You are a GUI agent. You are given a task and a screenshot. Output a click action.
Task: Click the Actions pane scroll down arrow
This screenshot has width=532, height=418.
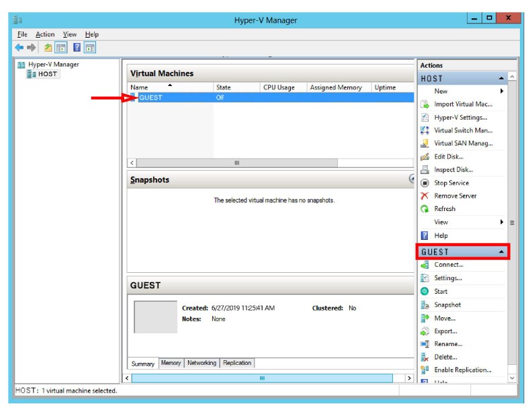(513, 378)
